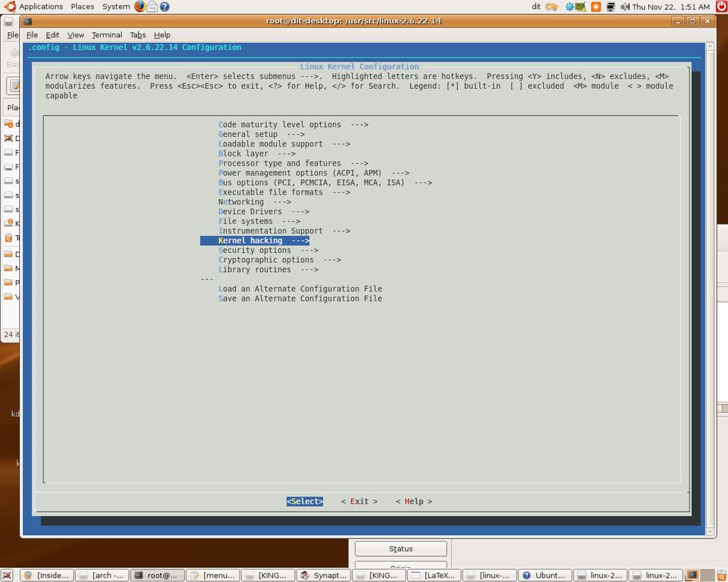Open the Terminal menu
Screen dimensions: 728x582
point(107,35)
